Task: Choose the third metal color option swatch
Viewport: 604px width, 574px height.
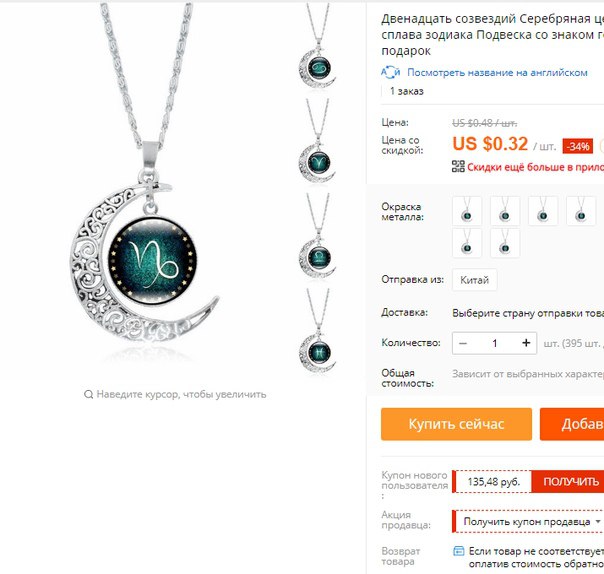Action: point(543,211)
